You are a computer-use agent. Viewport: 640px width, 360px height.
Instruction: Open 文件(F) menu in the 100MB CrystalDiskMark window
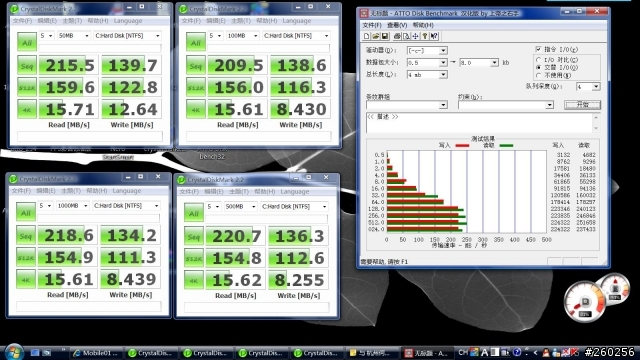pos(191,21)
